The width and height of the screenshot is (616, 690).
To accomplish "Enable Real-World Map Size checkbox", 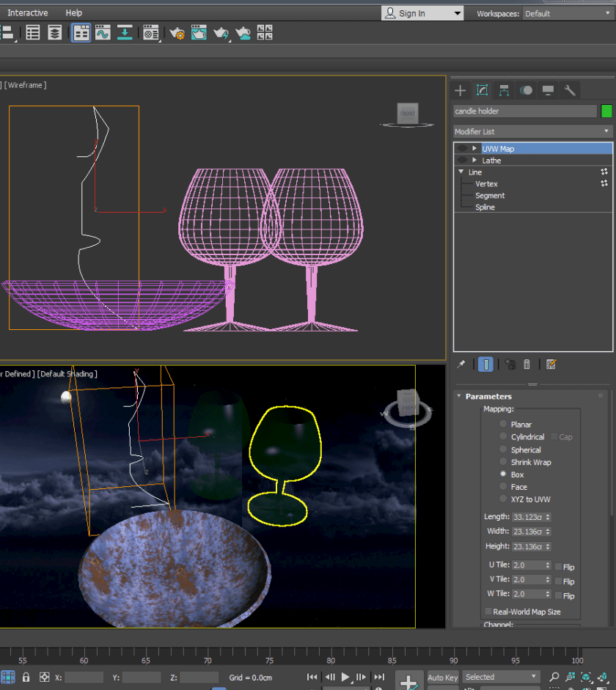I will pos(488,612).
